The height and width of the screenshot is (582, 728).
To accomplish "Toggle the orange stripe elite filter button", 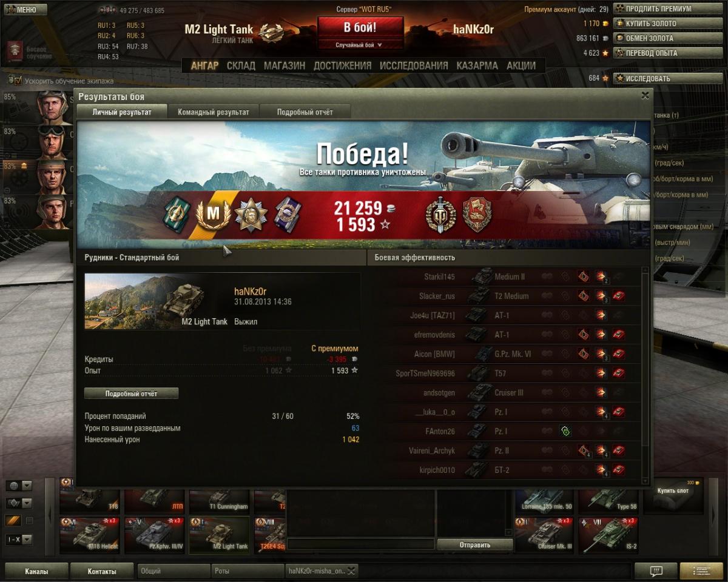I will coord(13,521).
